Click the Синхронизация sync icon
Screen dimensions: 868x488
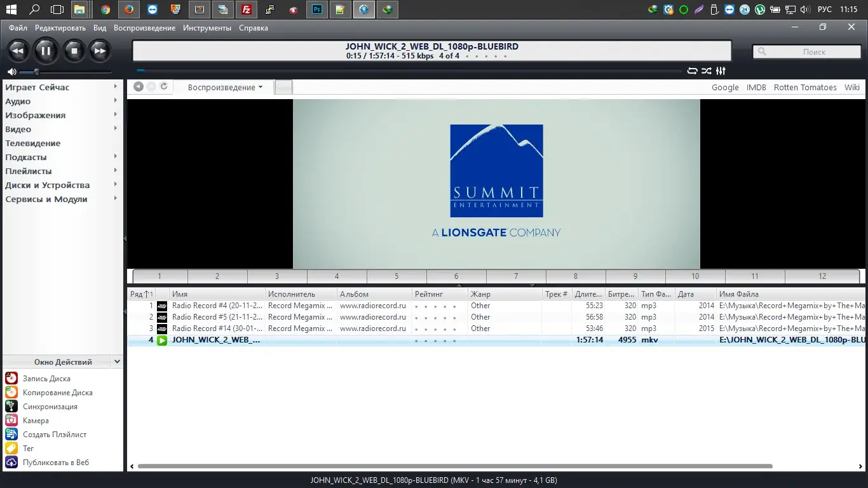(x=11, y=406)
